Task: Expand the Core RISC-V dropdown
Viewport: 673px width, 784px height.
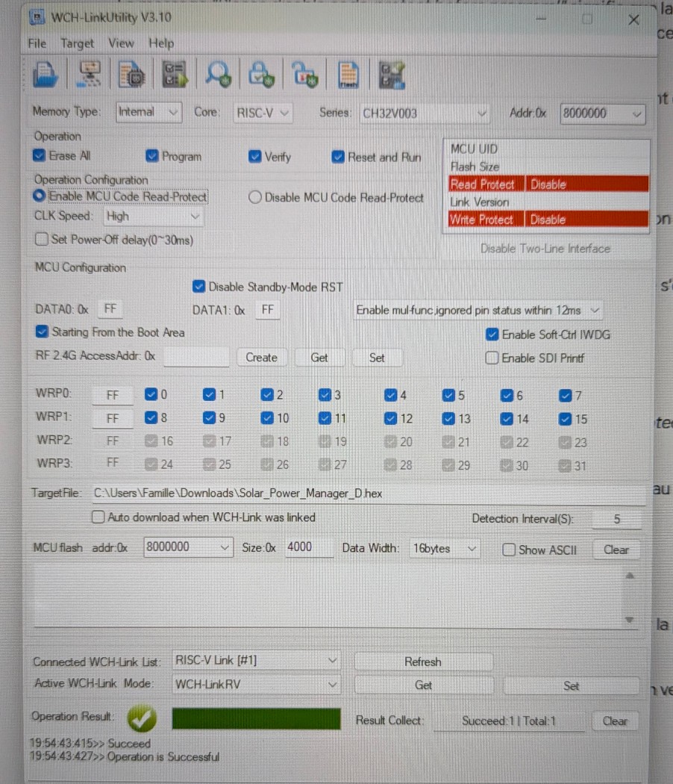Action: point(263,113)
